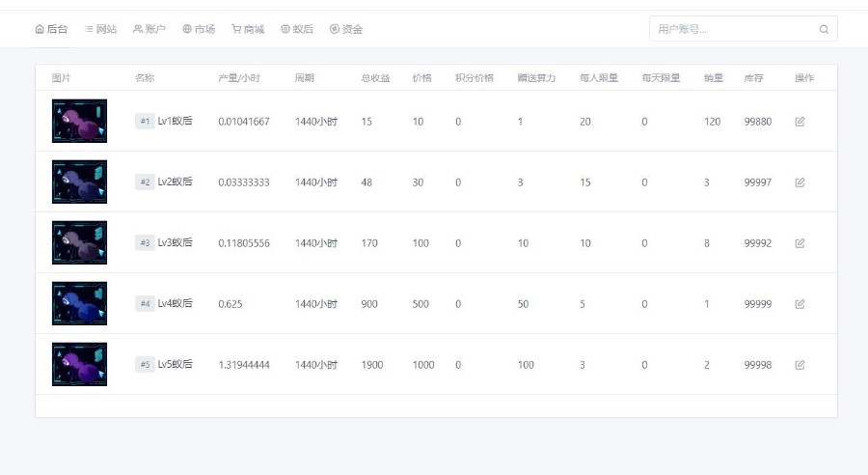868x475 pixels.
Task: Click the 销量 column header
Action: (x=713, y=78)
